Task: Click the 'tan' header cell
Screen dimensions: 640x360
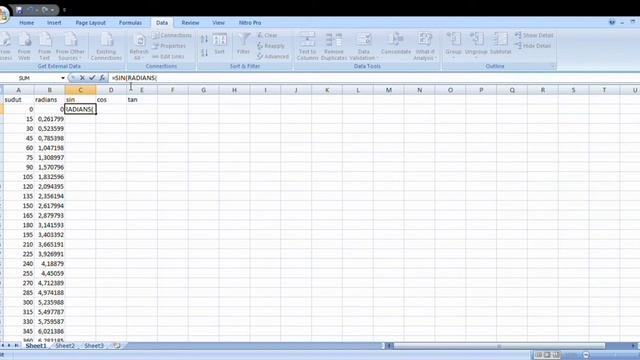Action: point(142,100)
